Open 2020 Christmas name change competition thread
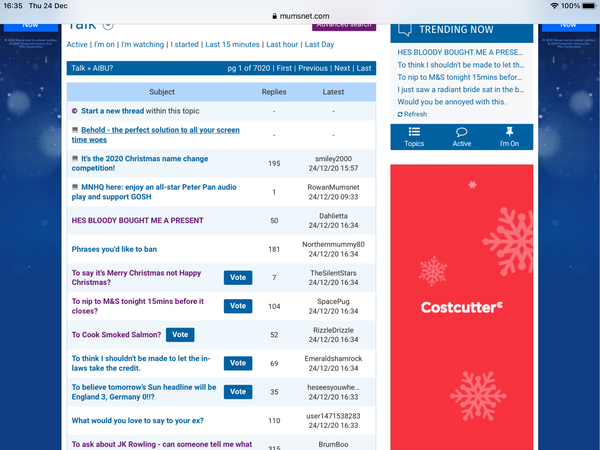This screenshot has width=600, height=450. click(140, 163)
